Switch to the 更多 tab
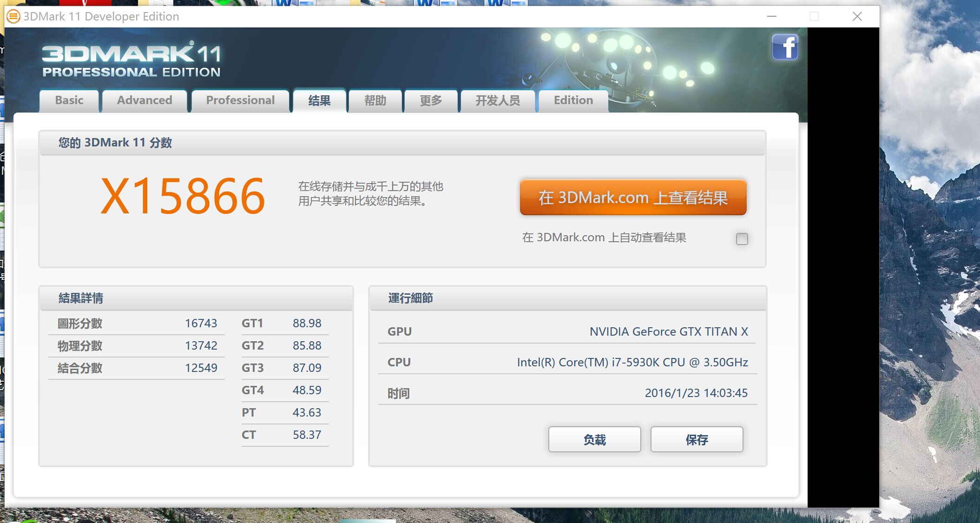980x523 pixels. pos(431,100)
